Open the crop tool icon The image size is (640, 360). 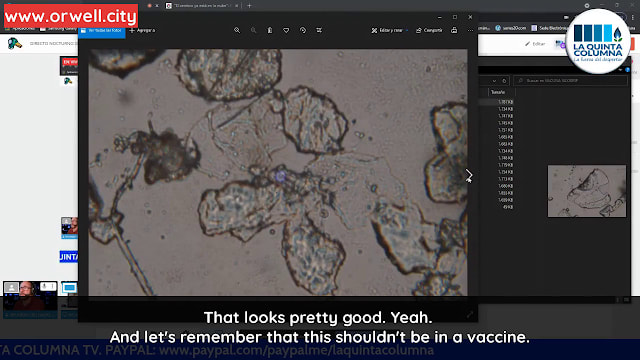click(x=319, y=30)
